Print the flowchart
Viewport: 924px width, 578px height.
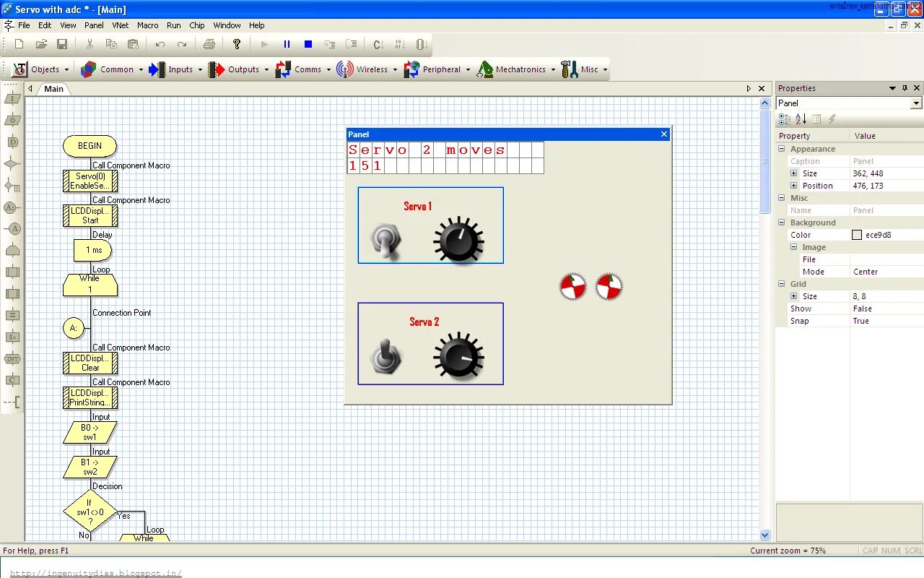coord(209,44)
